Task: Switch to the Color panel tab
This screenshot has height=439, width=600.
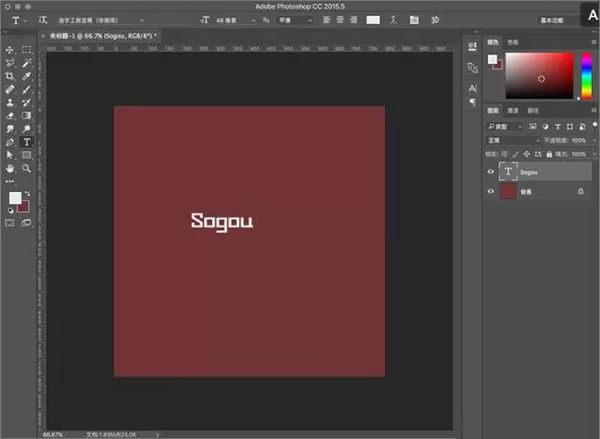Action: click(493, 42)
